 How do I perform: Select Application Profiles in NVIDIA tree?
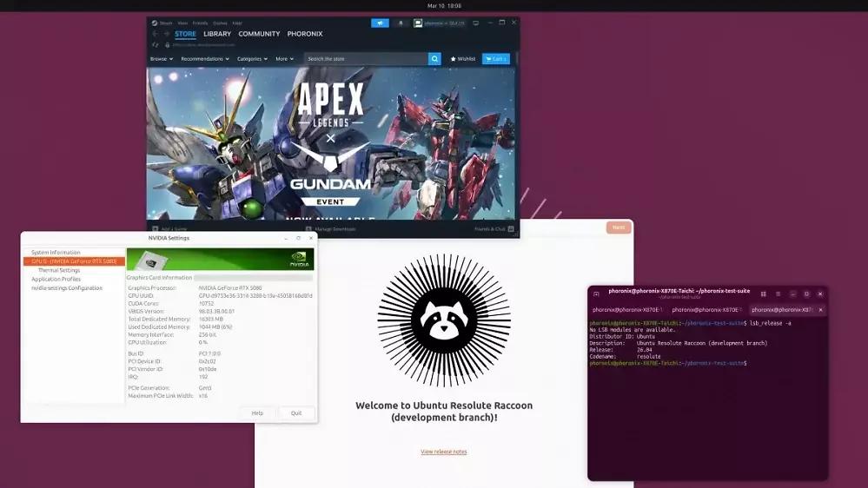[56, 279]
